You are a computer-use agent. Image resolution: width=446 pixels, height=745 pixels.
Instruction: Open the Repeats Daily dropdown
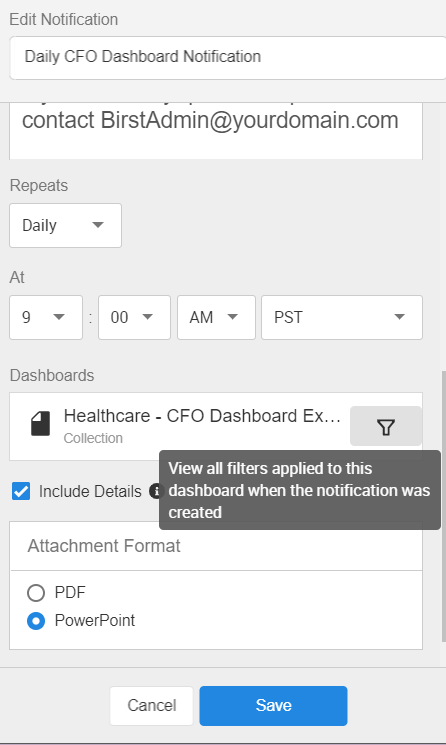[66, 225]
